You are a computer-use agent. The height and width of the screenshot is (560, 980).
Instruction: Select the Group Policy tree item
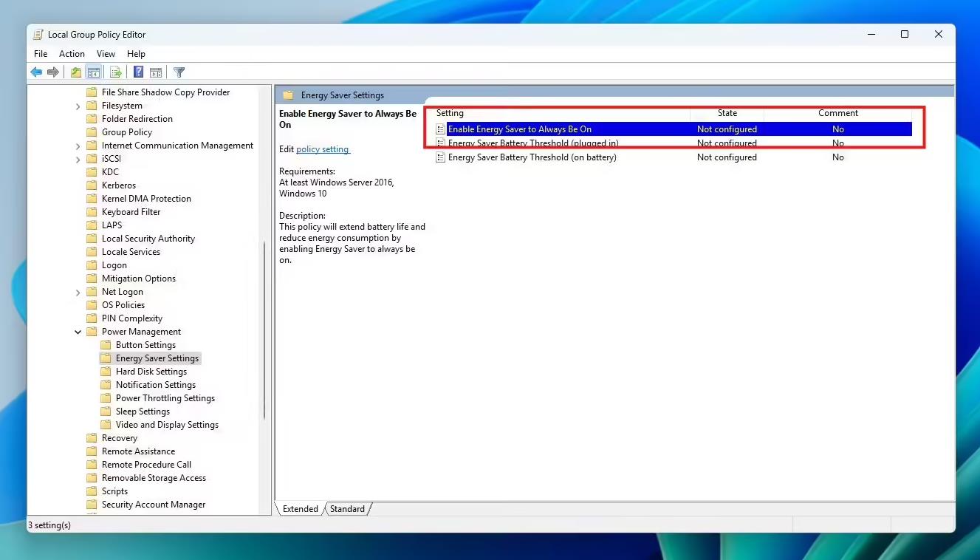[127, 132]
